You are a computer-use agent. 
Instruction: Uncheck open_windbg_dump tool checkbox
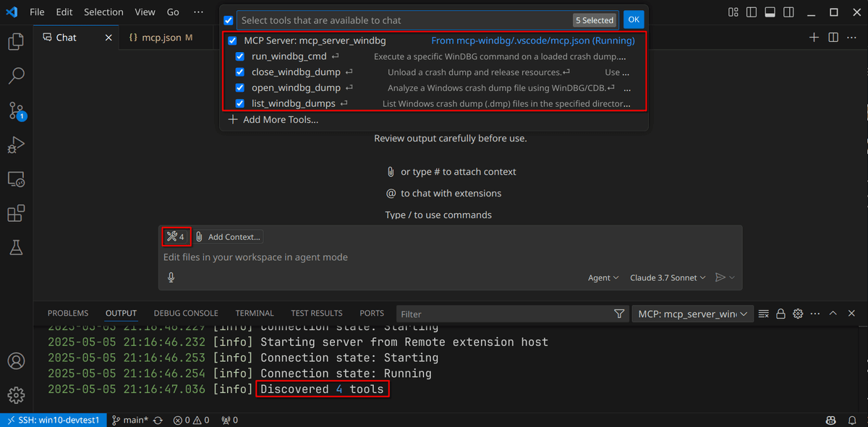click(x=240, y=88)
